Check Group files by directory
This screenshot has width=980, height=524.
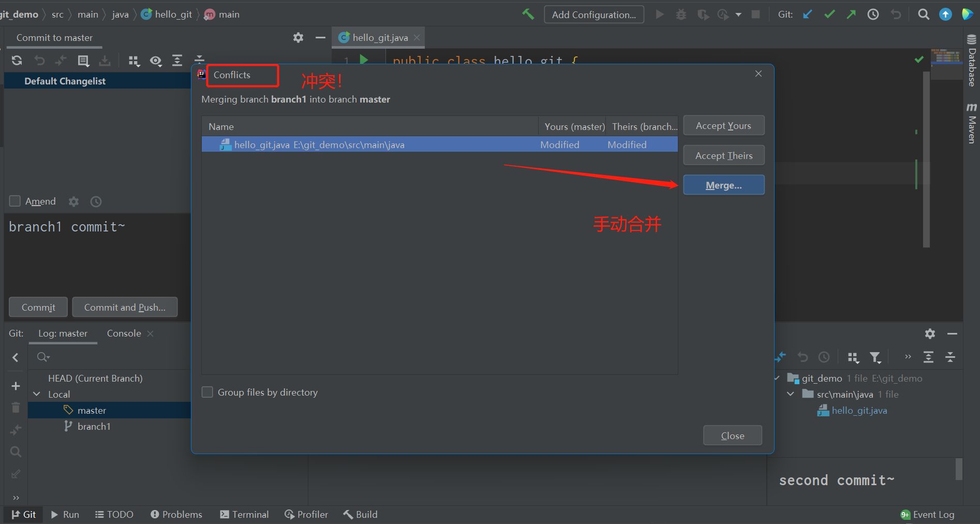click(207, 392)
